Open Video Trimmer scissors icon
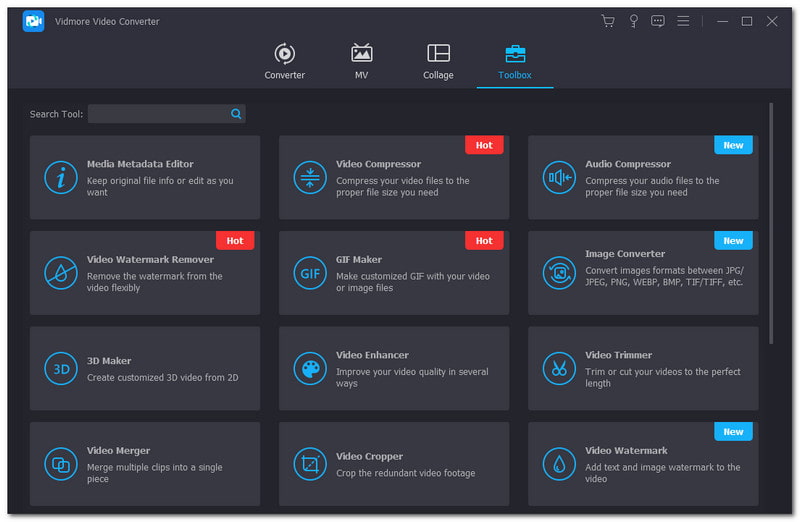Screen dimensions: 800x522 [559, 368]
